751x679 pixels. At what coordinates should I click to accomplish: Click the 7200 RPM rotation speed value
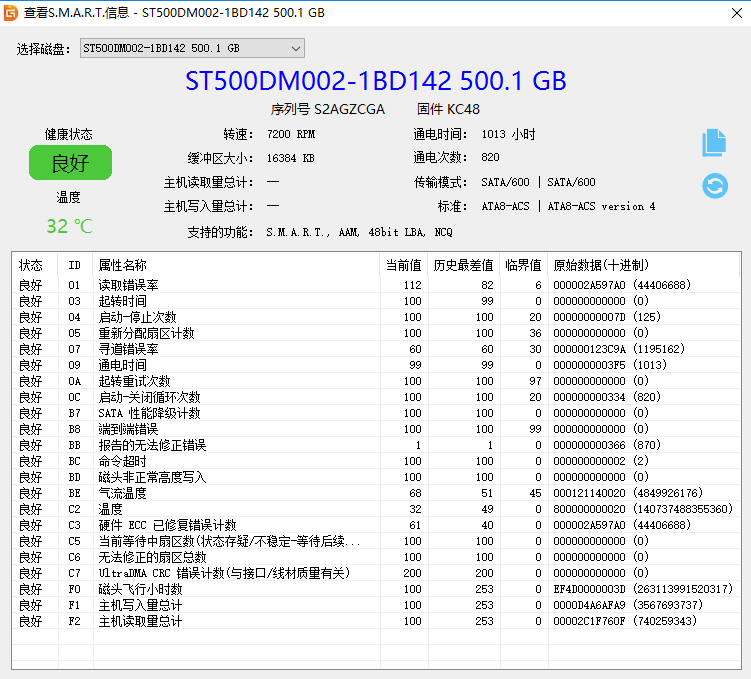pos(291,134)
